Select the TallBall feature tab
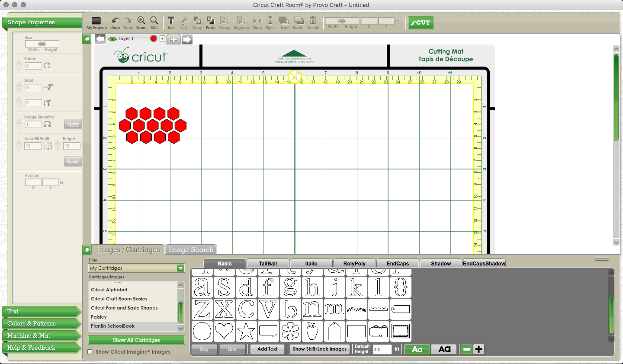The image size is (623, 364). [268, 263]
